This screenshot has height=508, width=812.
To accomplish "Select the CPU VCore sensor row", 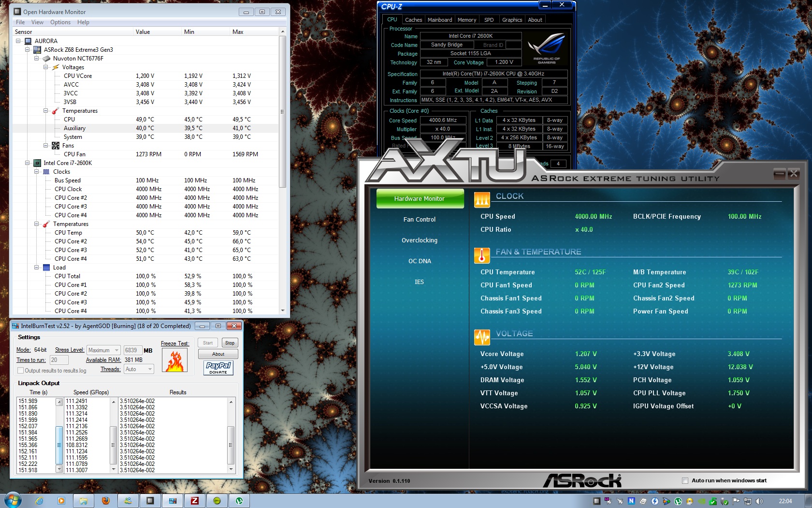I will pyautogui.click(x=145, y=76).
